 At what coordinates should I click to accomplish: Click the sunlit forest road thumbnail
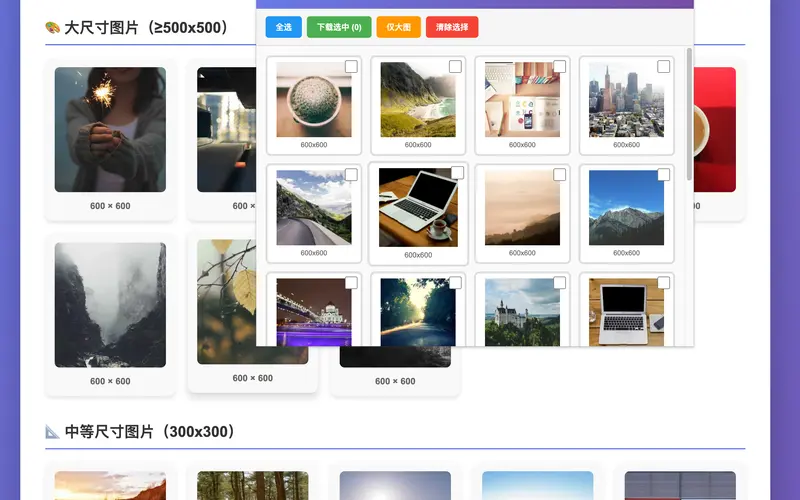418,312
